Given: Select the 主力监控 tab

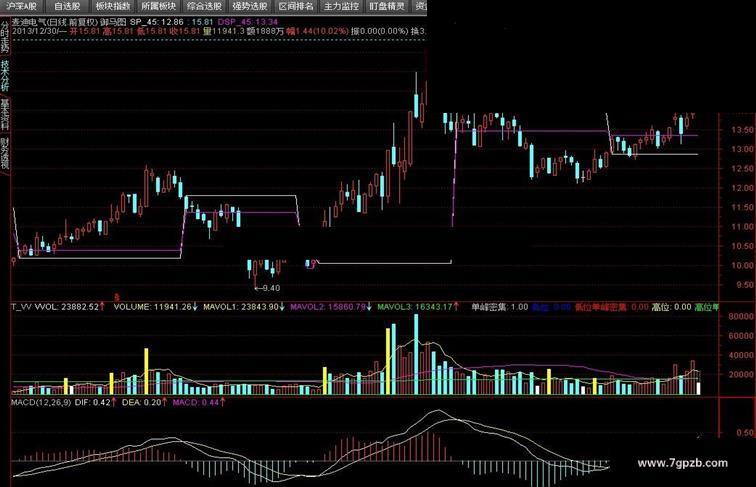Looking at the screenshot, I should point(341,6).
